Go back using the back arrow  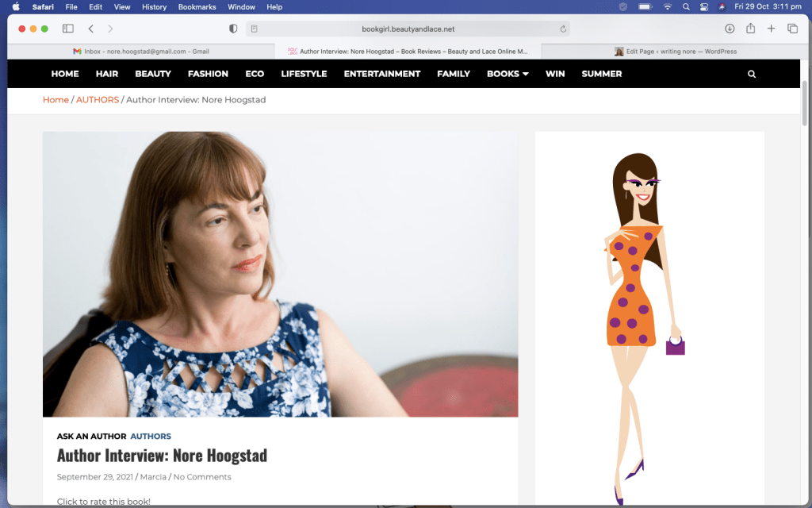click(91, 29)
